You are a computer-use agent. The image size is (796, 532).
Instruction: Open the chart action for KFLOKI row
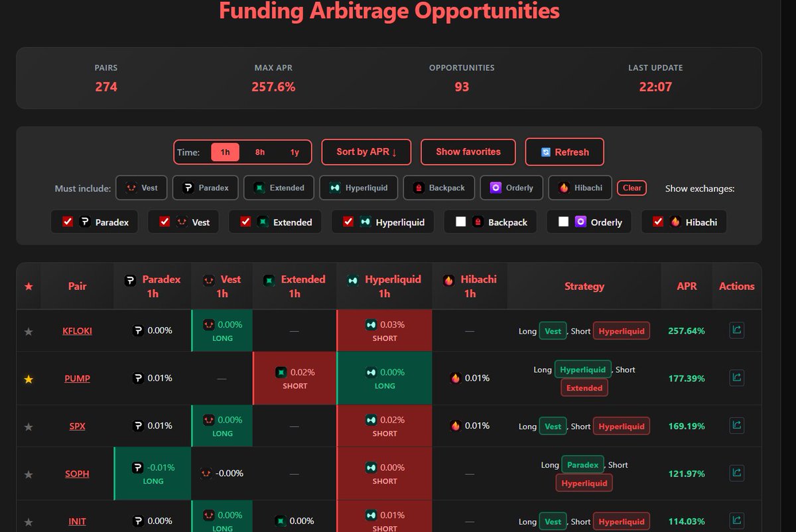pyautogui.click(x=736, y=330)
